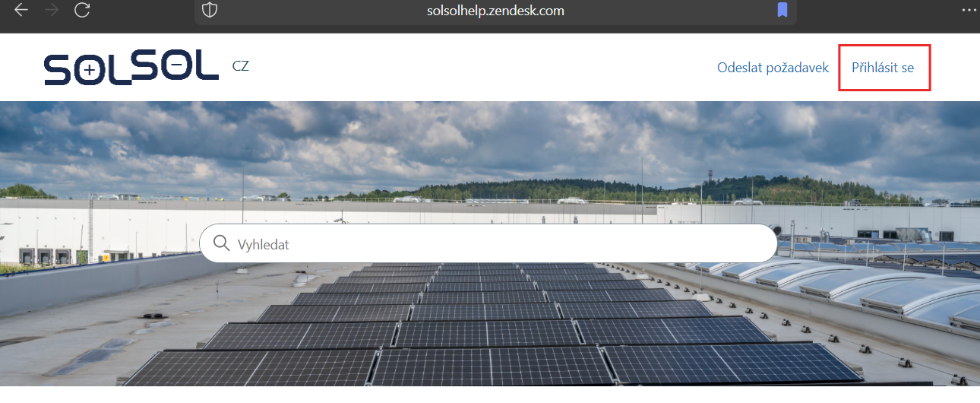The height and width of the screenshot is (403, 980).
Task: Click the magnifier icon in Vyhledat box
Action: click(x=221, y=243)
